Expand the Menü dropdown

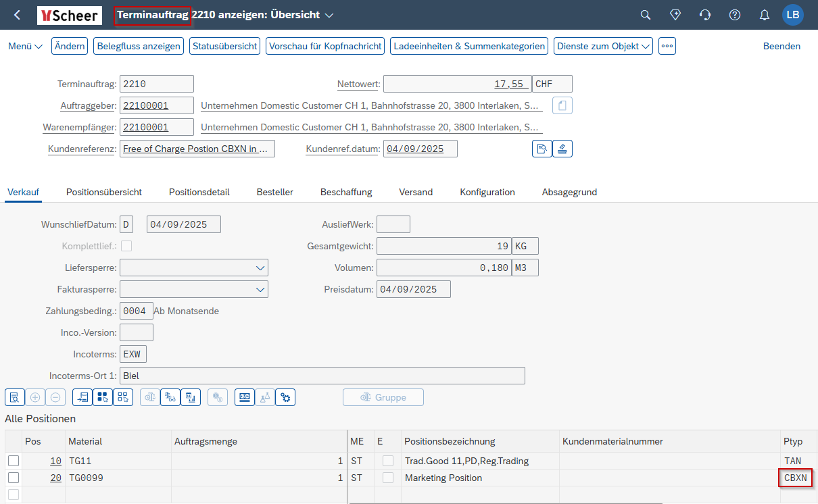[x=26, y=46]
